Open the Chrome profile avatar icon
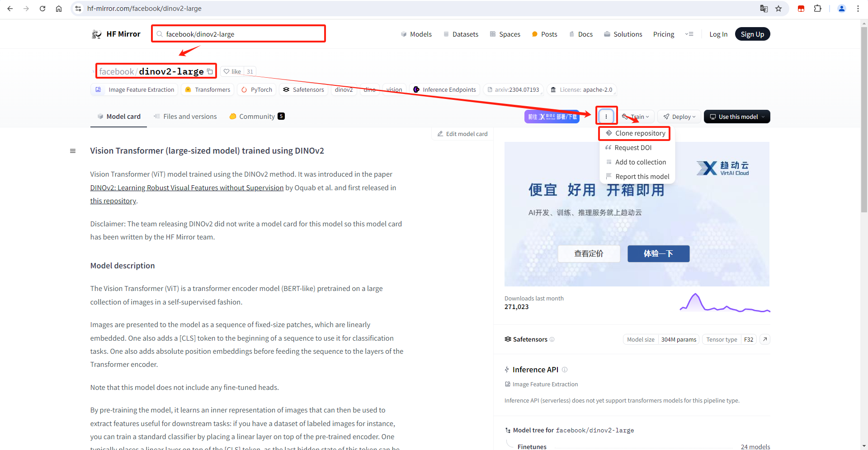Screen dimensions: 868x450 (x=842, y=9)
